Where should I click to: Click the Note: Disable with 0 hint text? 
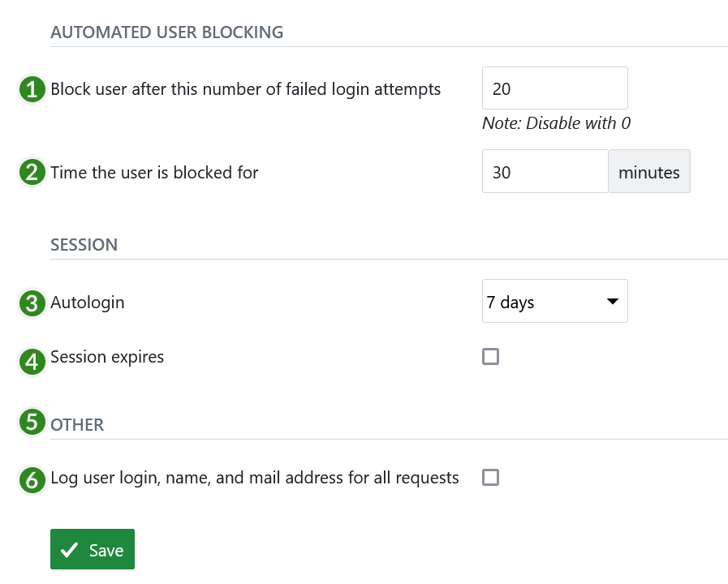pos(555,123)
